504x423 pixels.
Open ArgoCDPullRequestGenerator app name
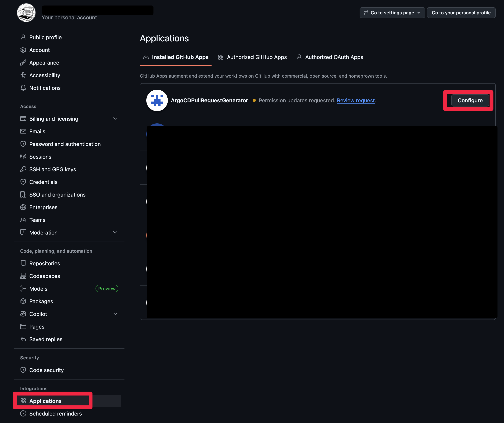[209, 100]
